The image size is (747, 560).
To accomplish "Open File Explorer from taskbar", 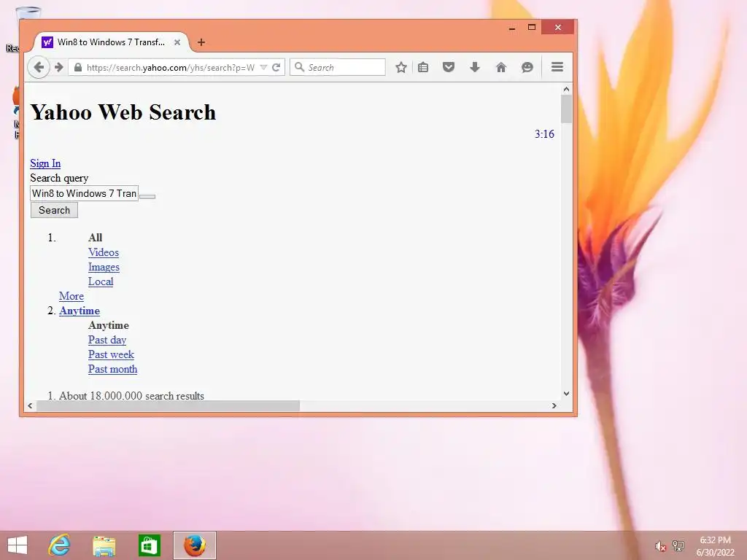I will point(104,545).
